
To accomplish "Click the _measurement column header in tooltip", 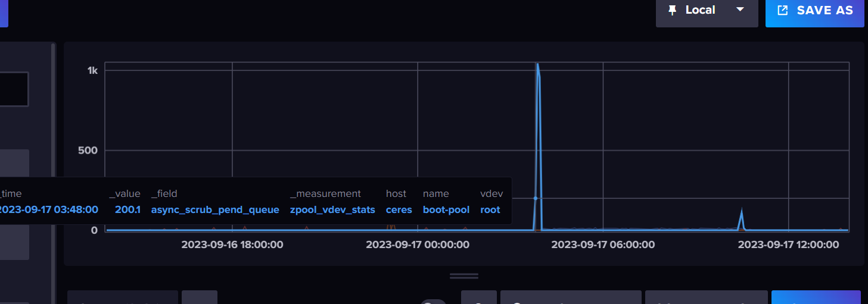I will click(x=325, y=193).
